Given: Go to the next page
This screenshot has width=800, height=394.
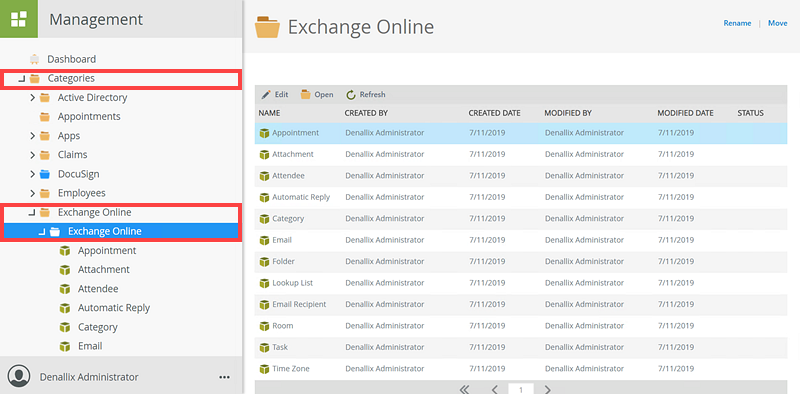Looking at the screenshot, I should (547, 390).
